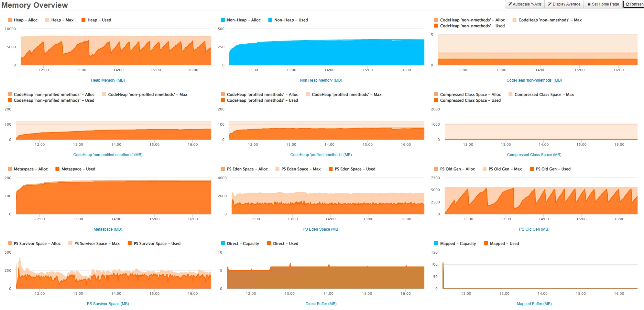Open the Mapped Buffer (MB) link

[534, 304]
